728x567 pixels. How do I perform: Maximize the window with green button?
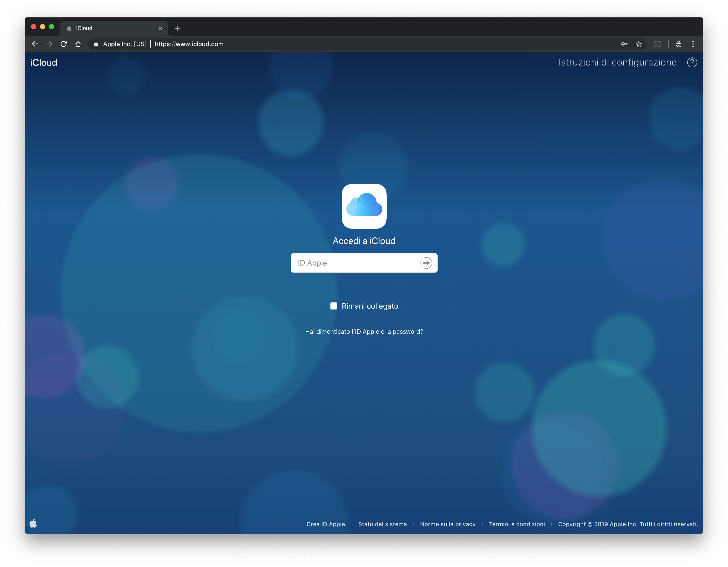tap(52, 27)
